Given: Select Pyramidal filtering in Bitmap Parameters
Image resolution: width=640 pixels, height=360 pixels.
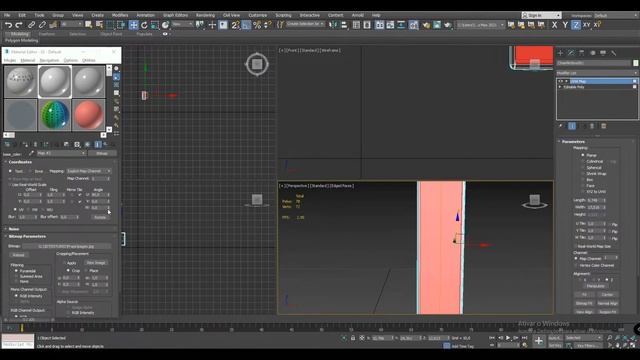Looking at the screenshot, I should tap(16, 271).
